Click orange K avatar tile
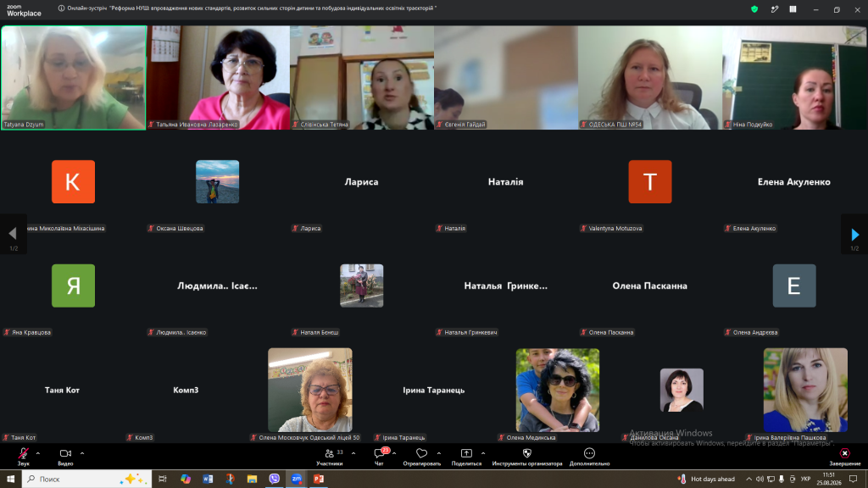 tap(73, 181)
